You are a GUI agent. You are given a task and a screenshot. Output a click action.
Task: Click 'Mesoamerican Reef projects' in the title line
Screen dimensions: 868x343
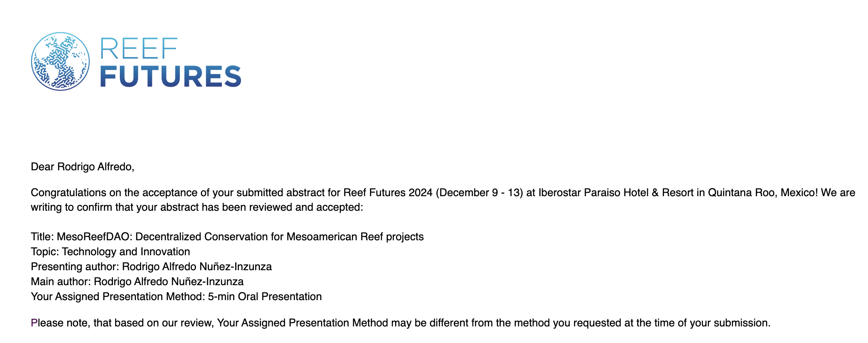coord(355,237)
